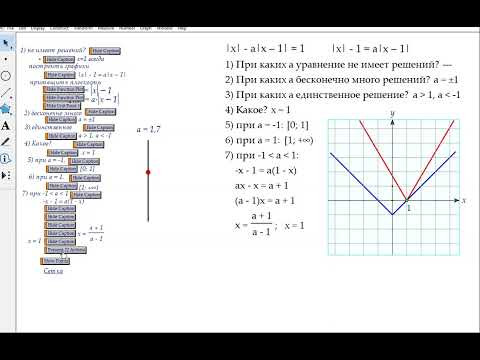
Task: Toggle Hide Caption beside '1) не имеет решений?'
Action: (x=105, y=51)
